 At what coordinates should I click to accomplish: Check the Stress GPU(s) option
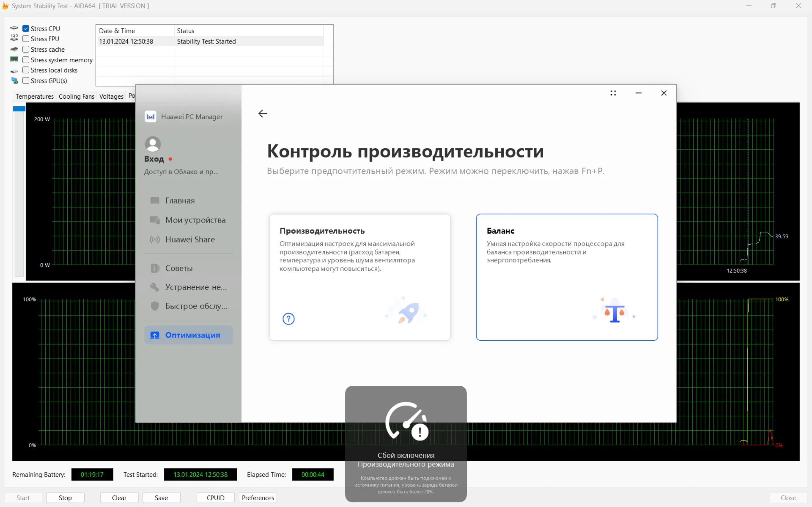tap(26, 80)
